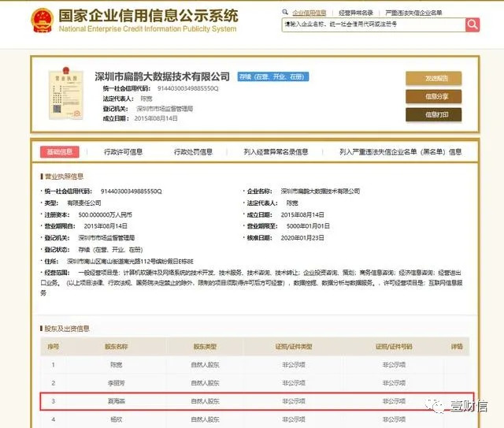This screenshot has height=428, width=504.
Task: Click the 信息分享 button
Action: tap(434, 96)
